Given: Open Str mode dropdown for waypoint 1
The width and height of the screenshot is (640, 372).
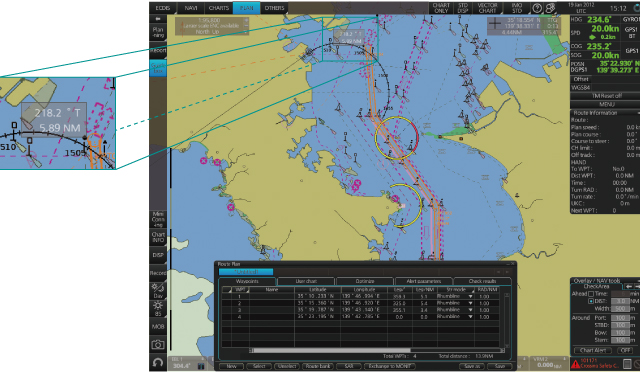Looking at the screenshot, I should point(470,296).
